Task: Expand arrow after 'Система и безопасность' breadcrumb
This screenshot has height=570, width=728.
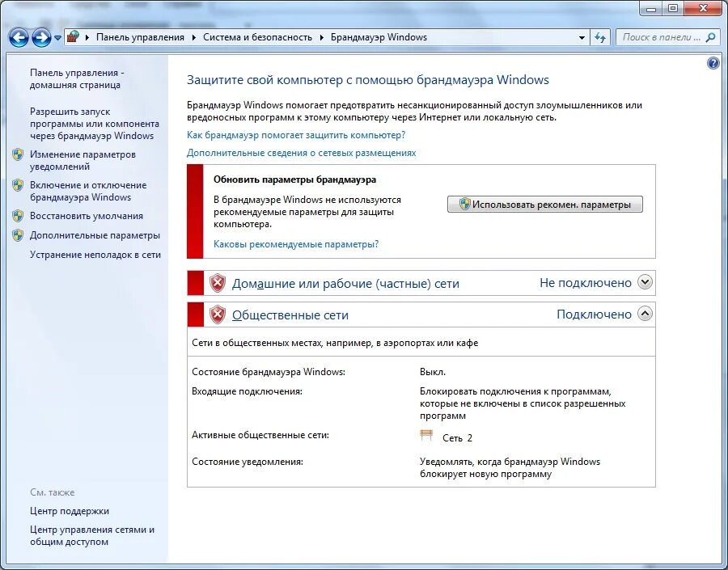Action: (x=321, y=37)
